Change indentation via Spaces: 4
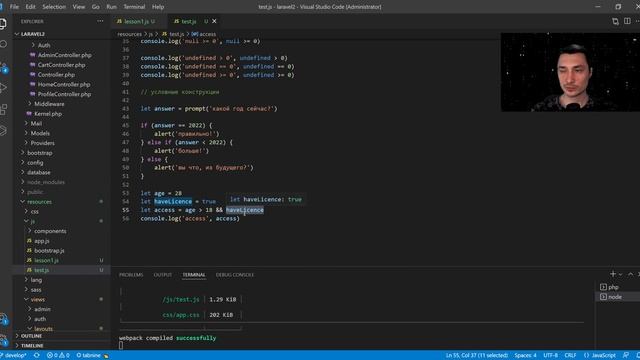This screenshot has height=360, width=640. [x=525, y=355]
